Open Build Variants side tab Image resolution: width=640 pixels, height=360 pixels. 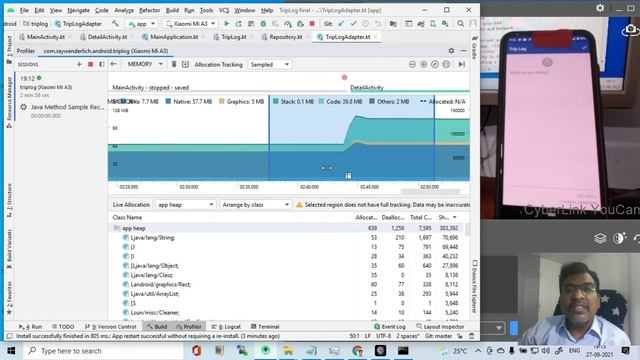point(9,248)
